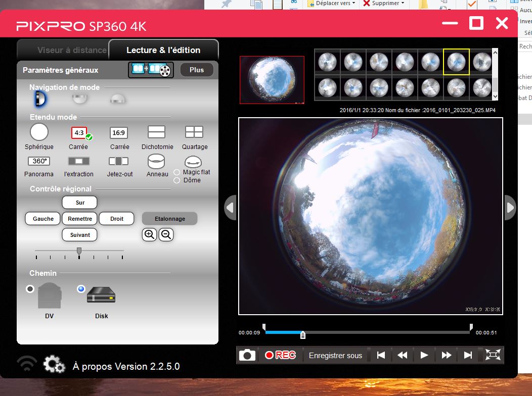Skip to the next clip
The image size is (532, 396).
coord(468,355)
